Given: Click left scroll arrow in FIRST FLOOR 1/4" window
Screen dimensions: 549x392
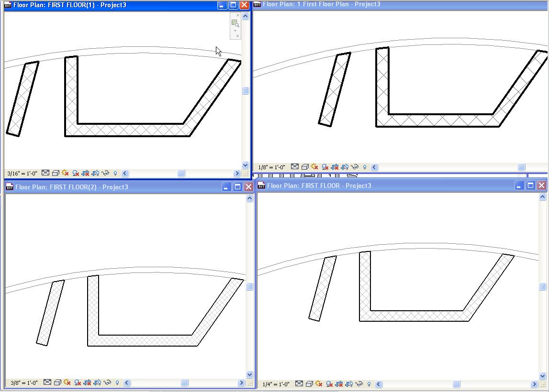Looking at the screenshot, I should tap(379, 384).
